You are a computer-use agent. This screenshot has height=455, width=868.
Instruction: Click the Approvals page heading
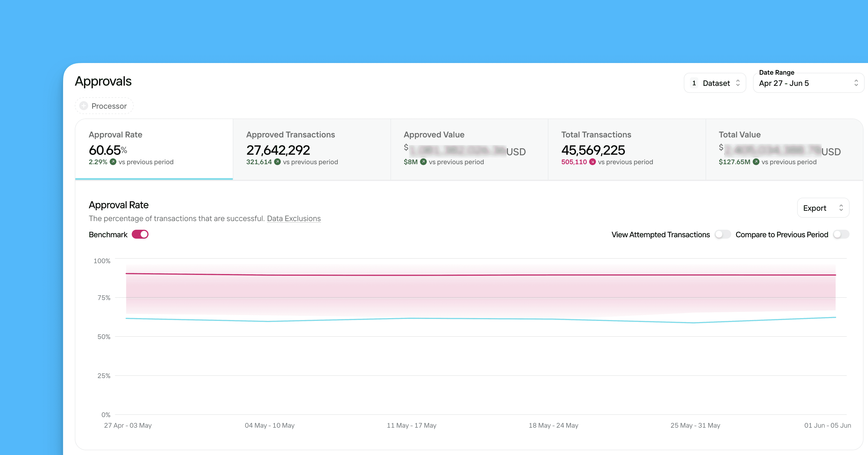[x=103, y=81]
